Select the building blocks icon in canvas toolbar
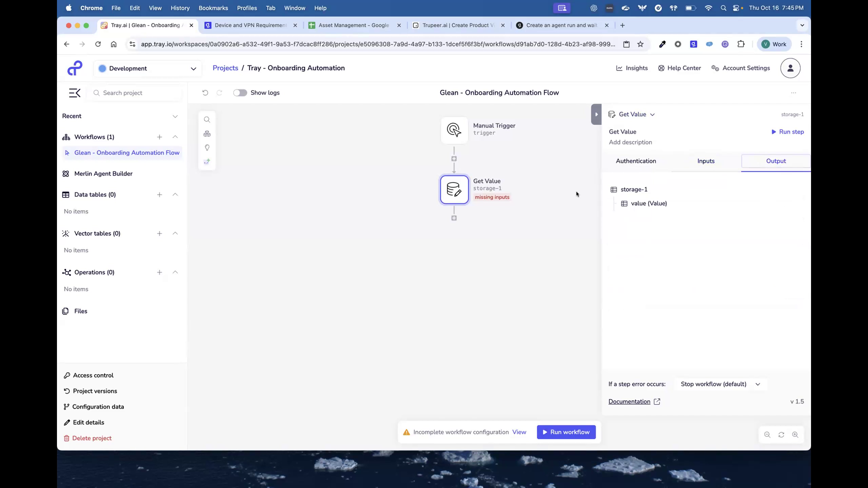Viewport: 868px width, 488px height. [x=207, y=134]
